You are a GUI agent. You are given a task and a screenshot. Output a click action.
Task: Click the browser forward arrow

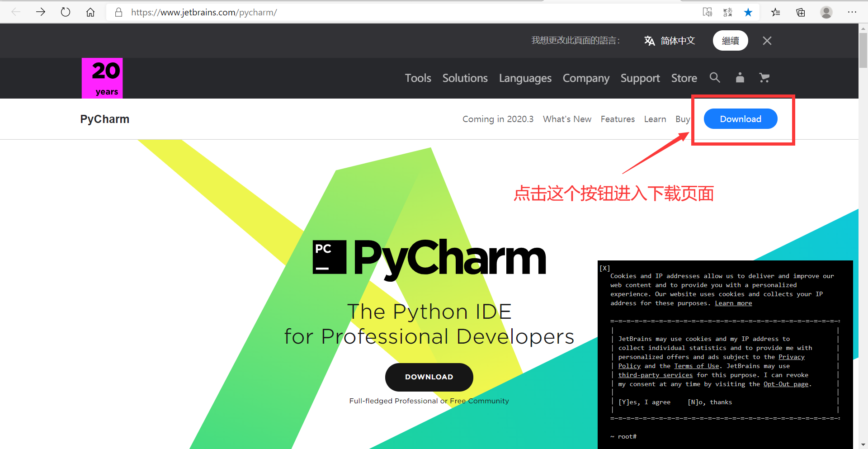(x=41, y=12)
